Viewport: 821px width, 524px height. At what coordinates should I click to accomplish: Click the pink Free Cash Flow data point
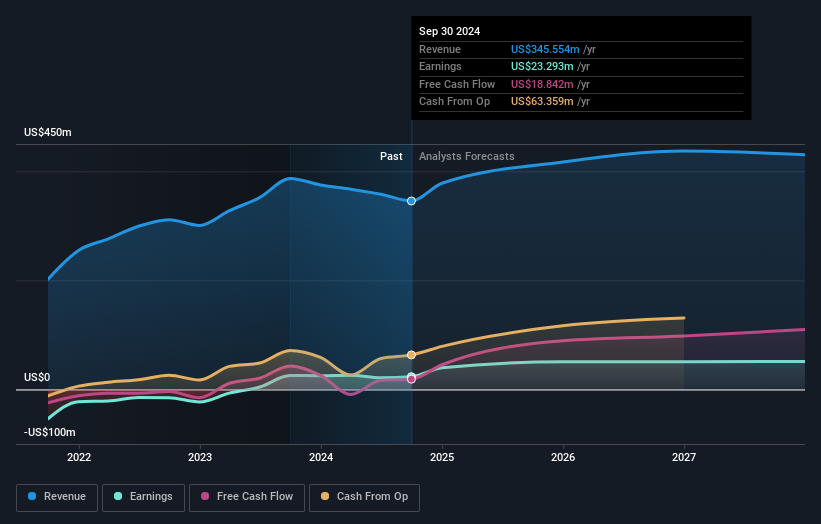coord(412,379)
